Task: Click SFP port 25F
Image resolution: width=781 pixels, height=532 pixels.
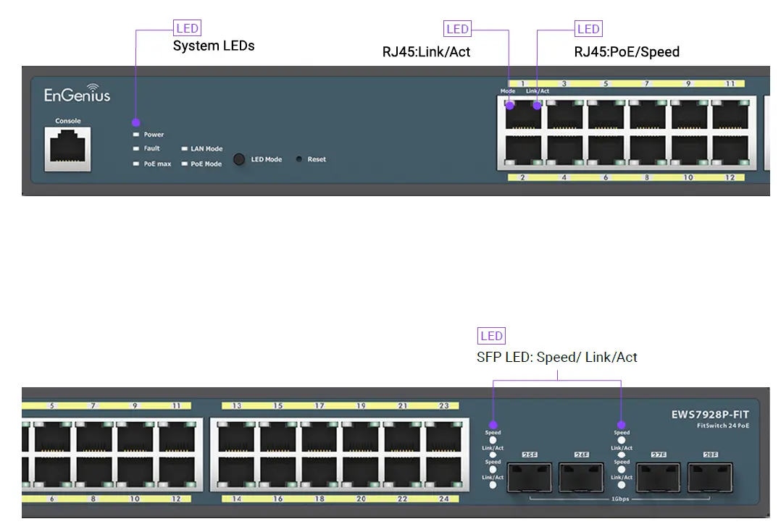Action: (529, 476)
